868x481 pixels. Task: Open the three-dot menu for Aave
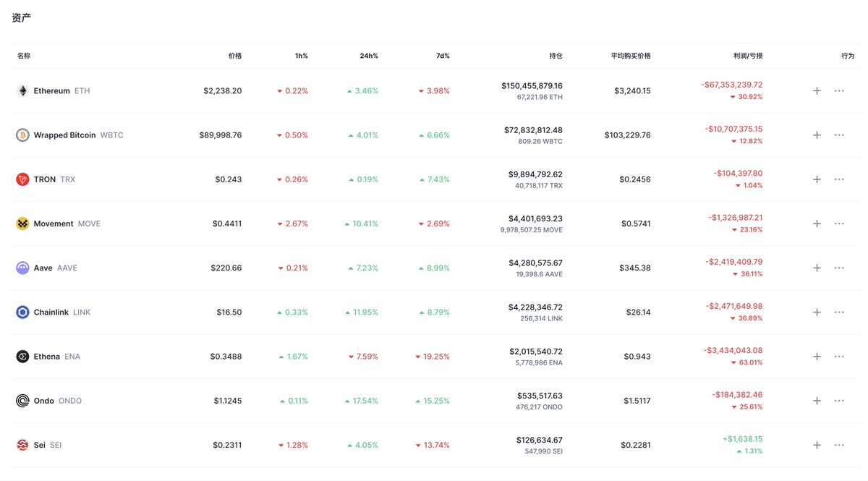tap(839, 268)
